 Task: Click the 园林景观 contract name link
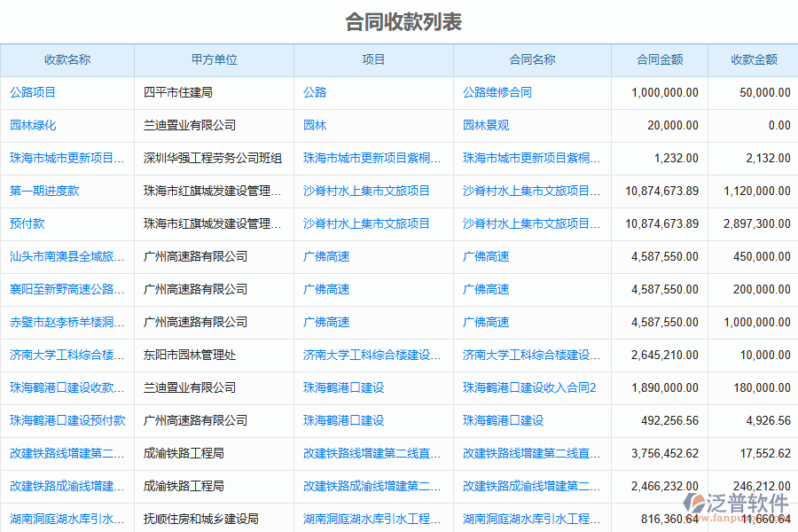coord(486,125)
